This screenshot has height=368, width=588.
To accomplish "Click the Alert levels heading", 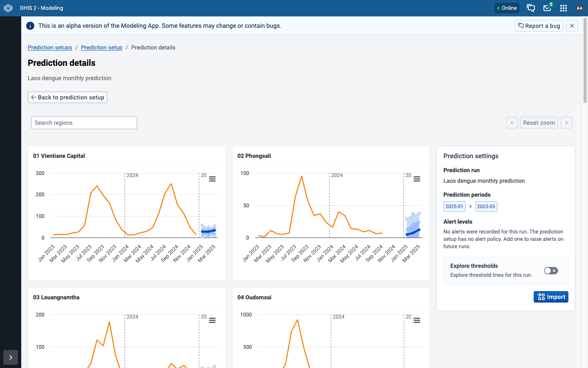I will [458, 222].
